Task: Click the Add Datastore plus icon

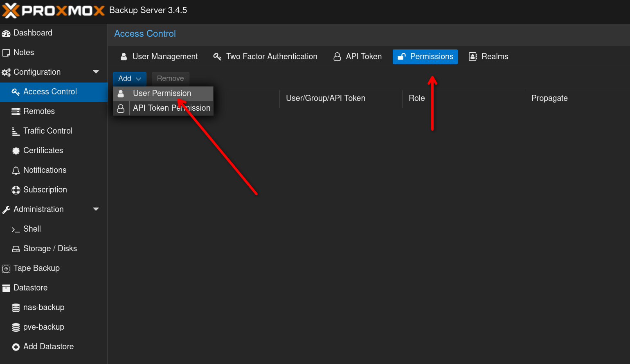Action: click(16, 347)
